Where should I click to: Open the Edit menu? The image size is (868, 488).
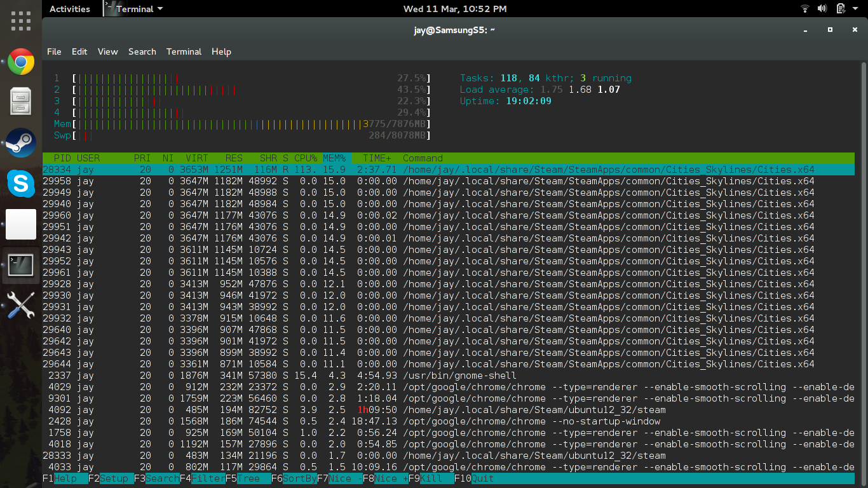[79, 51]
